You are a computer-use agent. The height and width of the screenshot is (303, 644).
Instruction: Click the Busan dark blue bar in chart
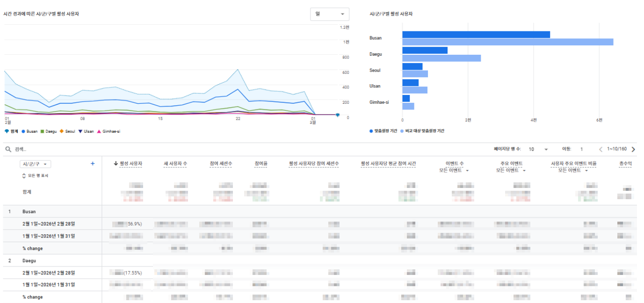(476, 35)
